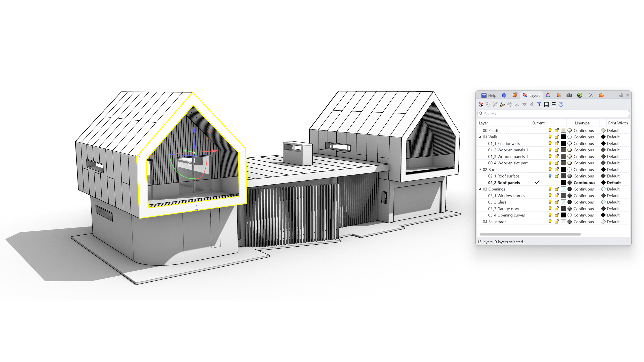
Task: Click the layer Search input field
Action: click(554, 114)
